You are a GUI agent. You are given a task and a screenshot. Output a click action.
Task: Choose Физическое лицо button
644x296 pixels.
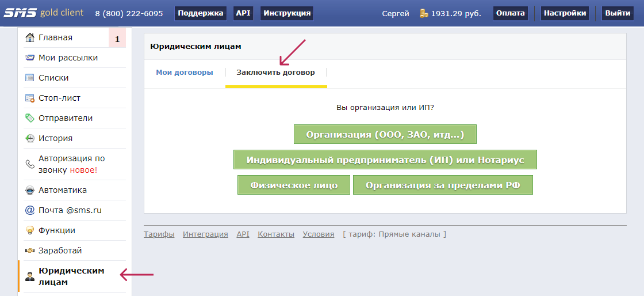[294, 185]
